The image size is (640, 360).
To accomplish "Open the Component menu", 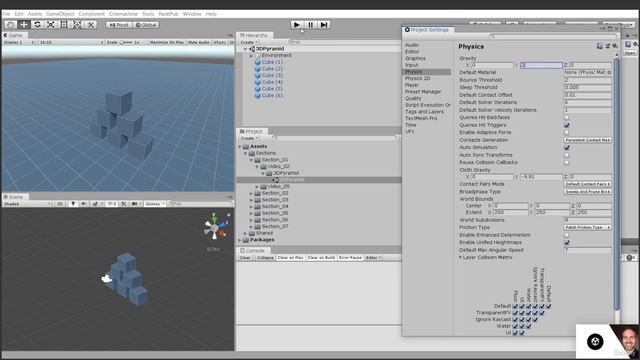I will pos(92,14).
